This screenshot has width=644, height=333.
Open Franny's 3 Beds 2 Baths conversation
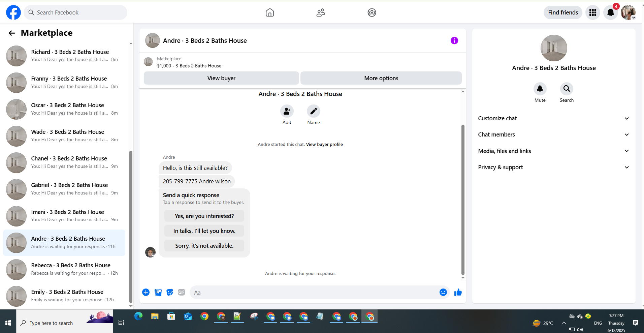[64, 83]
